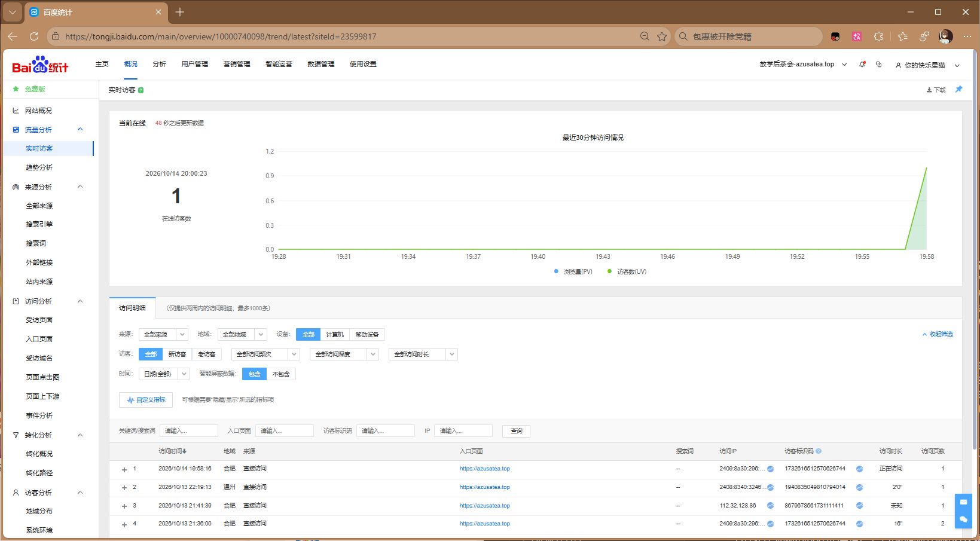Open the browser extensions icon
The width and height of the screenshot is (980, 541).
tap(878, 36)
